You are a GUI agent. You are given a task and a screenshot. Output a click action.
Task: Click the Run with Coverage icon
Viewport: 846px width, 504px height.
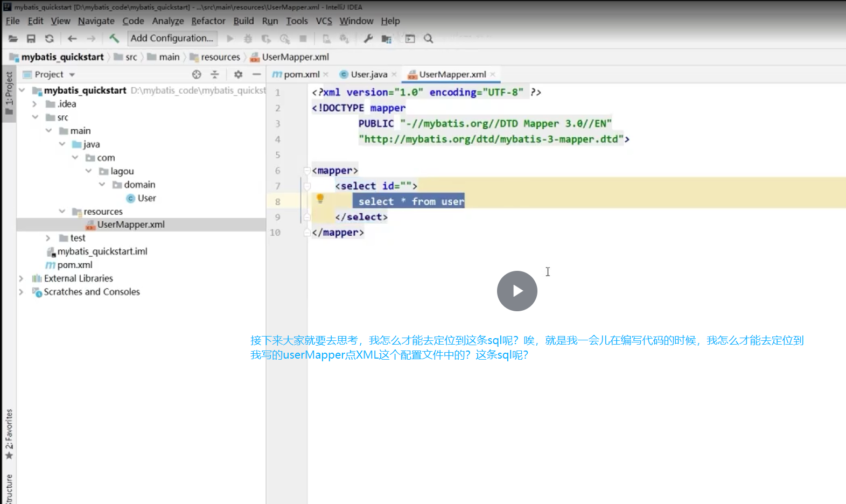[x=266, y=39]
